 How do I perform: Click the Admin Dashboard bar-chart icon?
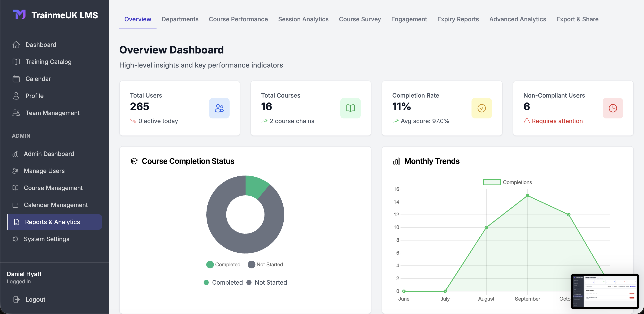pyautogui.click(x=15, y=154)
